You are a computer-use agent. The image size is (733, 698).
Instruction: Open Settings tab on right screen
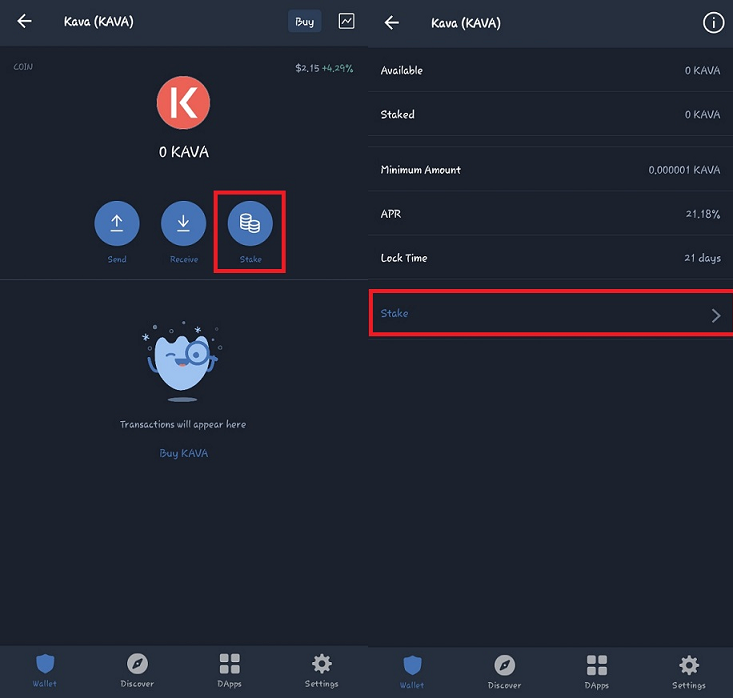[689, 672]
